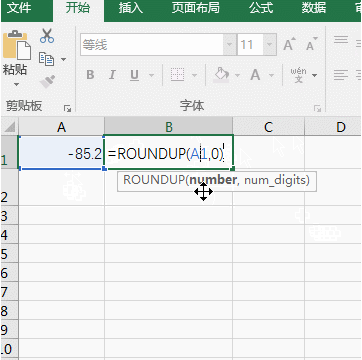Select column D header

333,126
